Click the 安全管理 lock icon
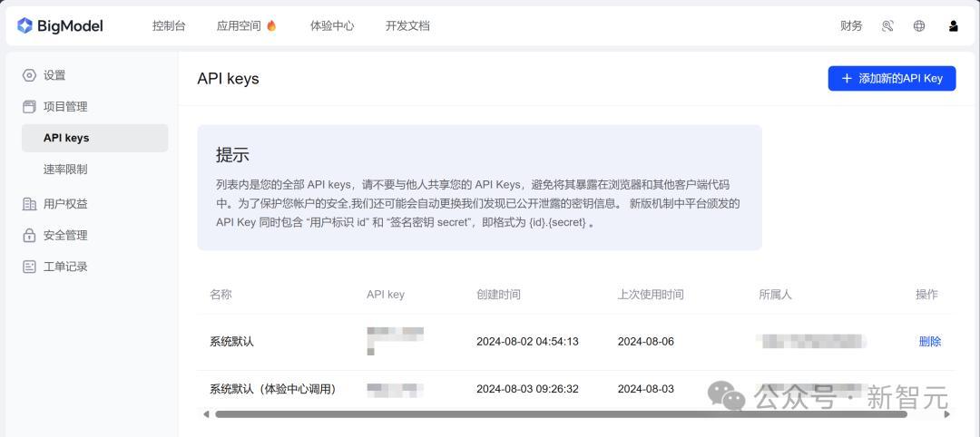Image resolution: width=980 pixels, height=437 pixels. pos(29,236)
